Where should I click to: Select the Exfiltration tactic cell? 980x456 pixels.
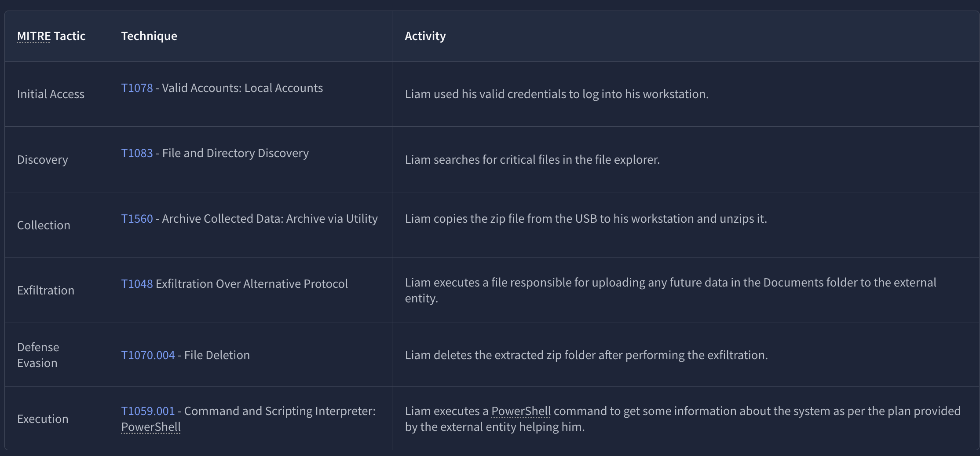tap(46, 291)
